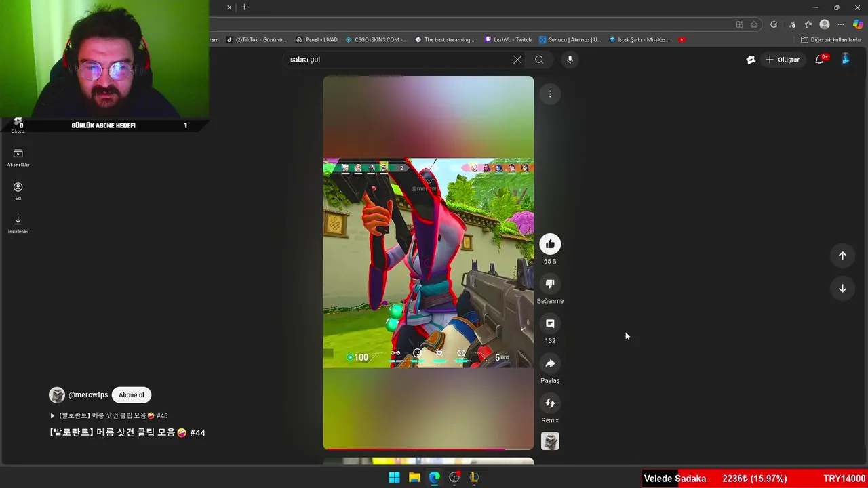Open the CSGO-SKINS.COM bookmark
Viewport: 868px width, 488px height.
[376, 39]
